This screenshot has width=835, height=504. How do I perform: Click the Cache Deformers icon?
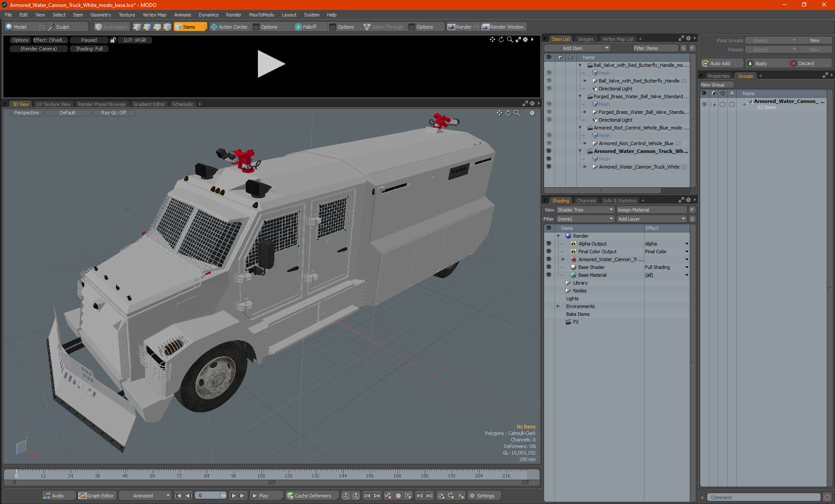(290, 496)
